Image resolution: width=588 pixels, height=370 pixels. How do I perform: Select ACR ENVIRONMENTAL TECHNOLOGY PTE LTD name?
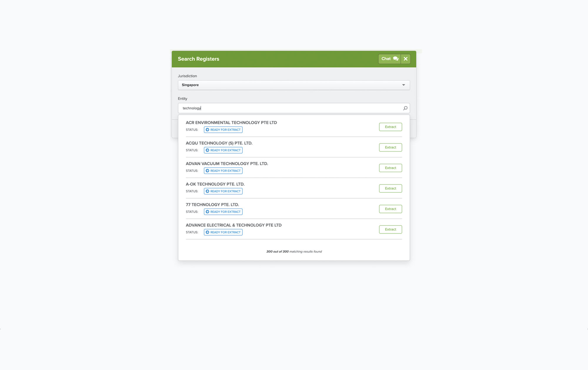coord(231,123)
